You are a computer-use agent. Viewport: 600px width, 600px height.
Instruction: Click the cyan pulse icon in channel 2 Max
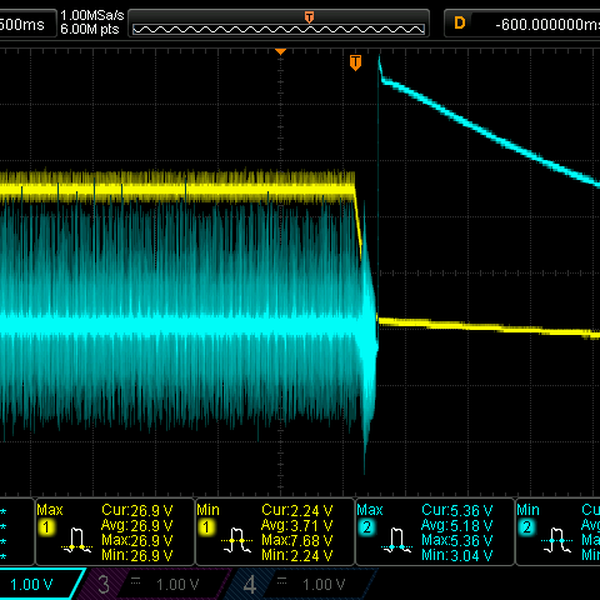[397, 541]
